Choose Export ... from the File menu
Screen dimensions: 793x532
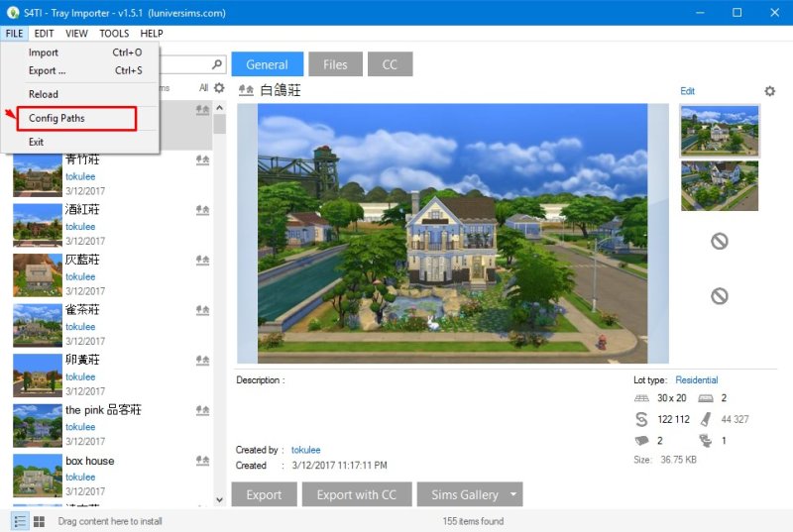click(x=80, y=70)
